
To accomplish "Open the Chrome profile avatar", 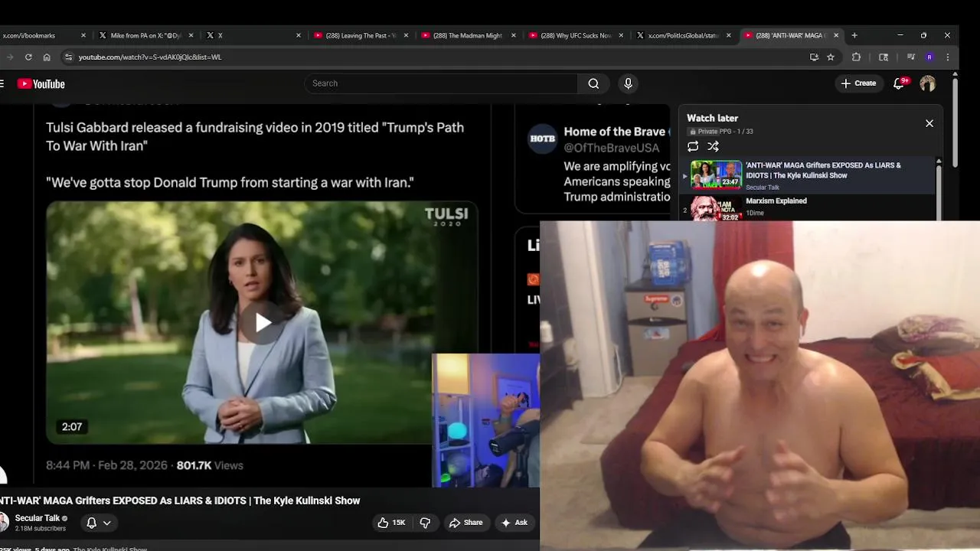I will point(929,57).
